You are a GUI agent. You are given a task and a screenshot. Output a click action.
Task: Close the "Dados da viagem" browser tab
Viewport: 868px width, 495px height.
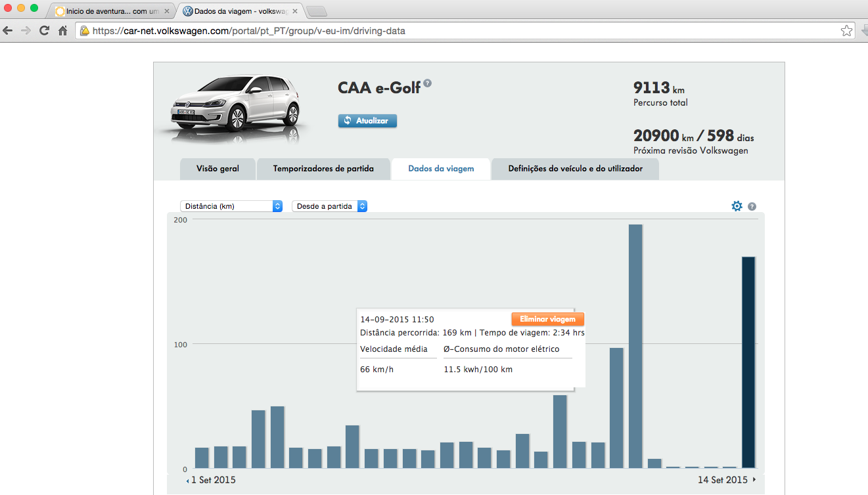click(x=295, y=11)
